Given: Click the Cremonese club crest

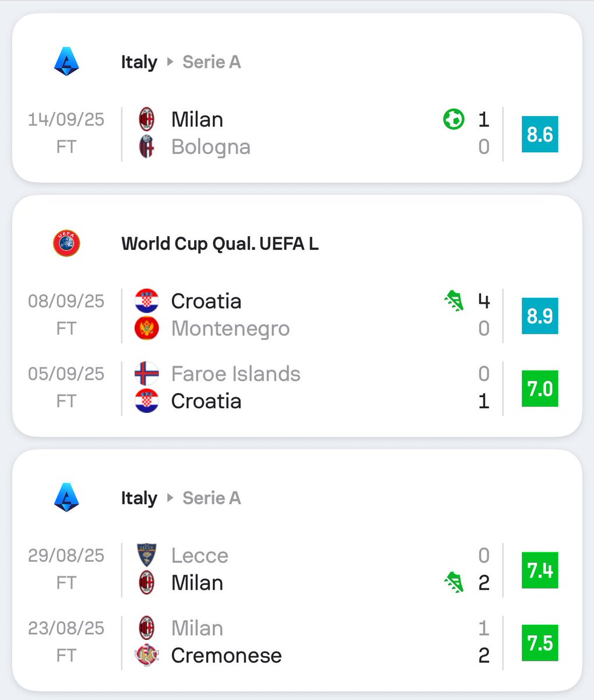Looking at the screenshot, I should tap(146, 656).
